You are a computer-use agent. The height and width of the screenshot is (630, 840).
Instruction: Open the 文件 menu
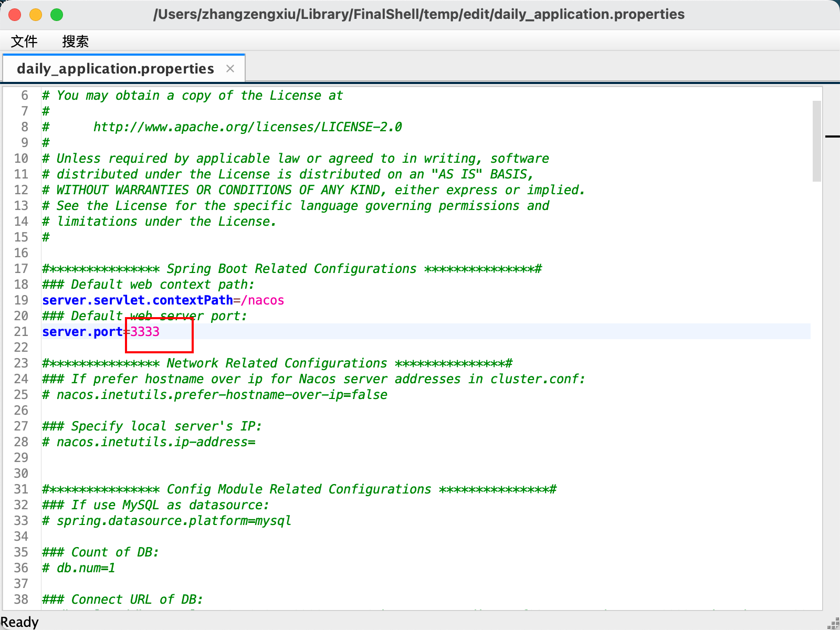click(x=24, y=41)
